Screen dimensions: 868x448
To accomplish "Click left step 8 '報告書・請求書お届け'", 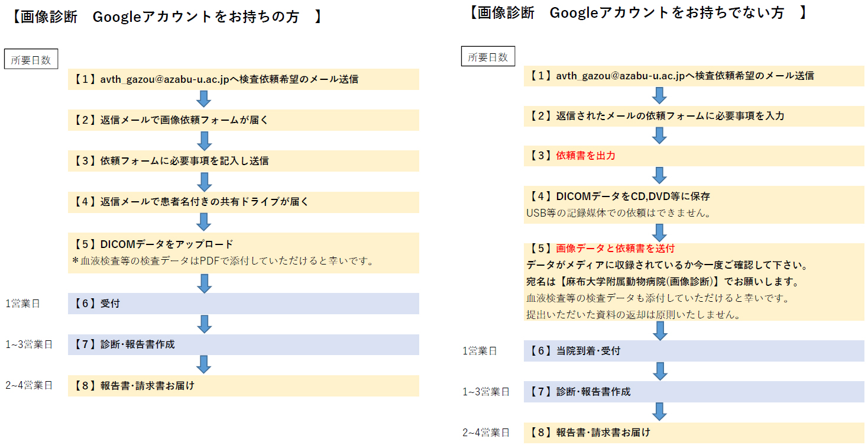I will 244,386.
